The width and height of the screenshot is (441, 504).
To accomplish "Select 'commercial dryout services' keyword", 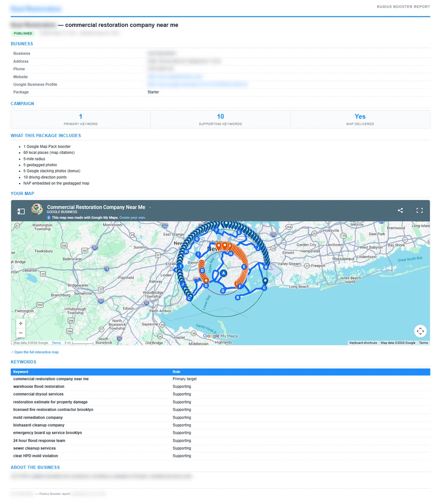I will coord(38,394).
